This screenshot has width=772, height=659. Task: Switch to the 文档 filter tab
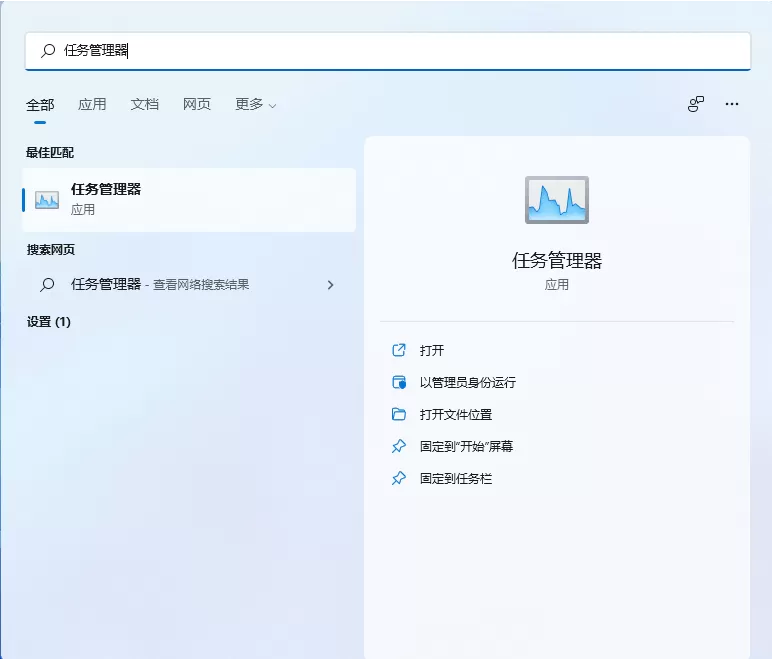point(144,104)
